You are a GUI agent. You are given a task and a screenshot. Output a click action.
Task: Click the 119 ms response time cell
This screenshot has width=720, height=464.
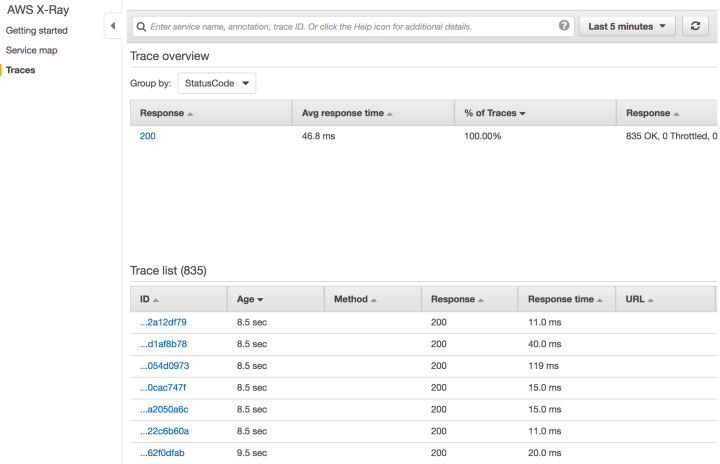click(543, 366)
